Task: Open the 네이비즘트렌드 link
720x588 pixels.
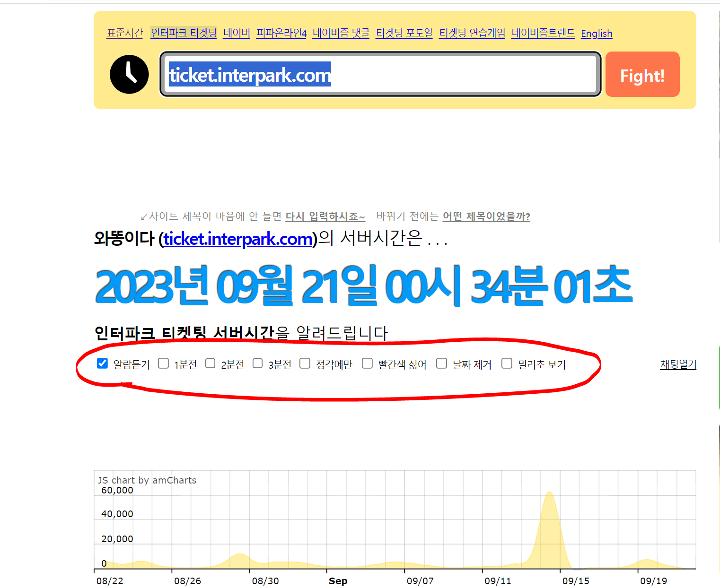Action: (543, 33)
